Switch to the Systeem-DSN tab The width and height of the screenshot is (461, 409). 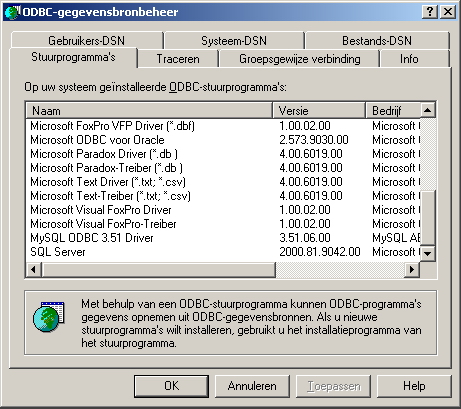234,41
